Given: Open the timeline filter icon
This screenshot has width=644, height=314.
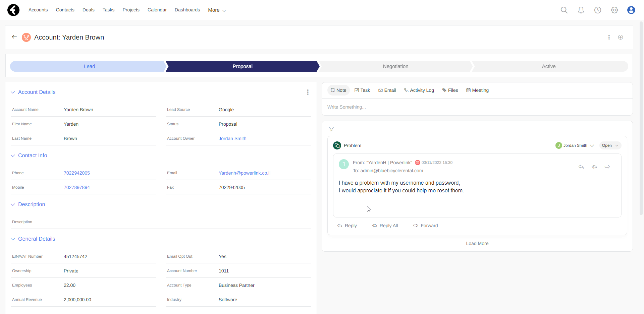Looking at the screenshot, I should [x=331, y=129].
